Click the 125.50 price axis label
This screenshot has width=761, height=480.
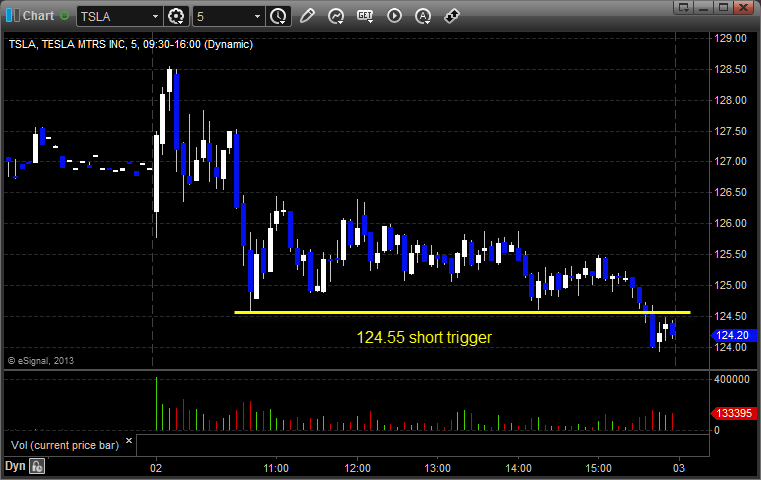(730, 254)
